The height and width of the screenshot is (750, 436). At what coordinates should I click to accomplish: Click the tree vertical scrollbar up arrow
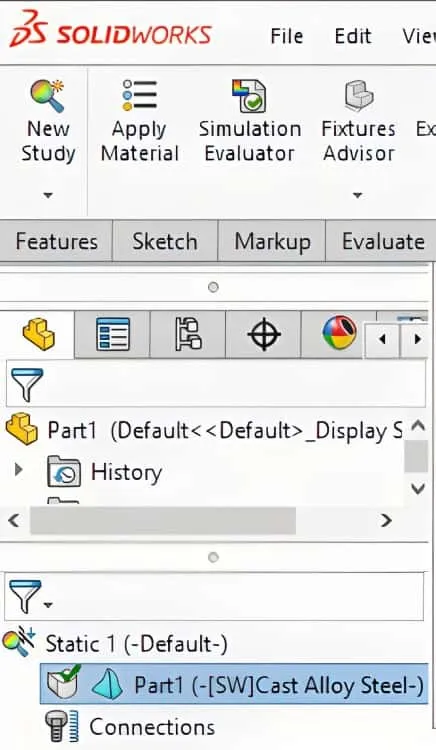[x=417, y=425]
